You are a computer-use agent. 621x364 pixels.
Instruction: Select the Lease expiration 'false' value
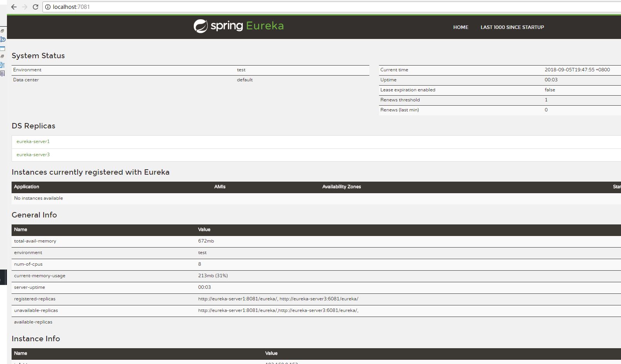tap(550, 90)
